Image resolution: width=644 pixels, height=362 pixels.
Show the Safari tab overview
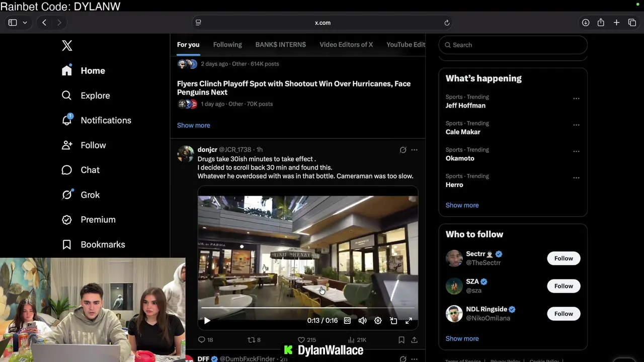[x=632, y=23]
